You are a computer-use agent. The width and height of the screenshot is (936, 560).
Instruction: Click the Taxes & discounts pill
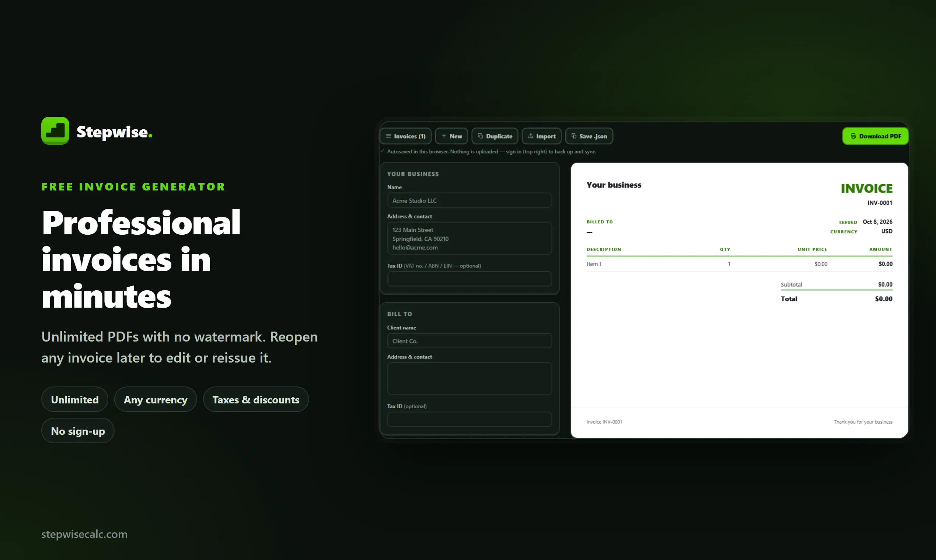click(256, 399)
